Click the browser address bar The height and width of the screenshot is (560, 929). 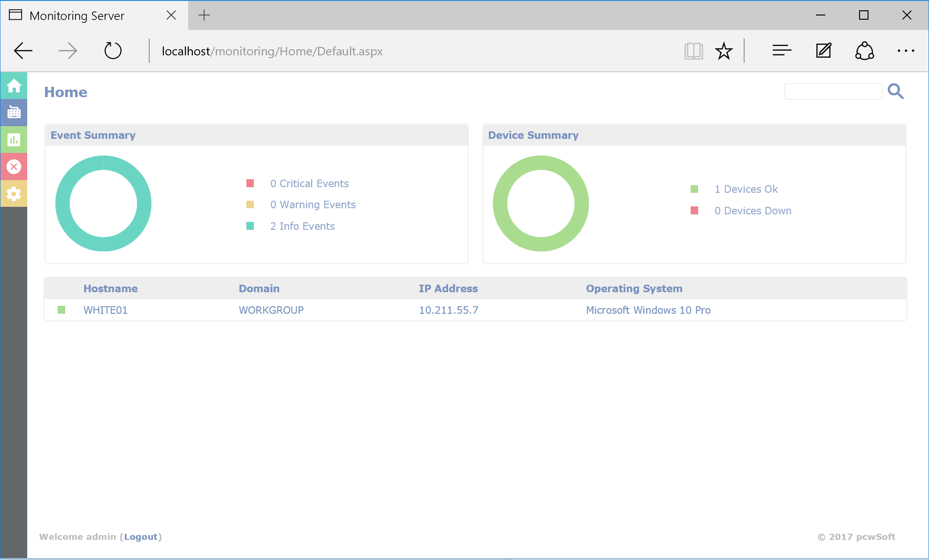[x=272, y=51]
